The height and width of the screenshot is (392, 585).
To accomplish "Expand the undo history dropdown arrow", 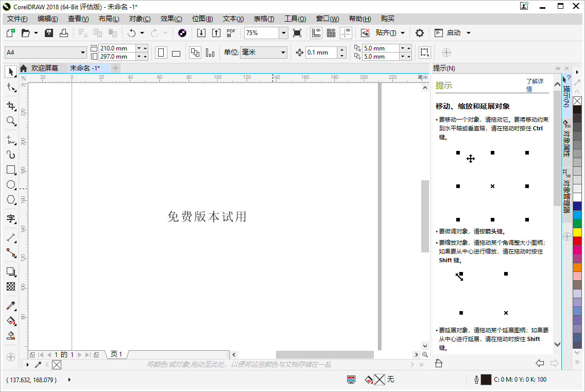I will tap(142, 33).
